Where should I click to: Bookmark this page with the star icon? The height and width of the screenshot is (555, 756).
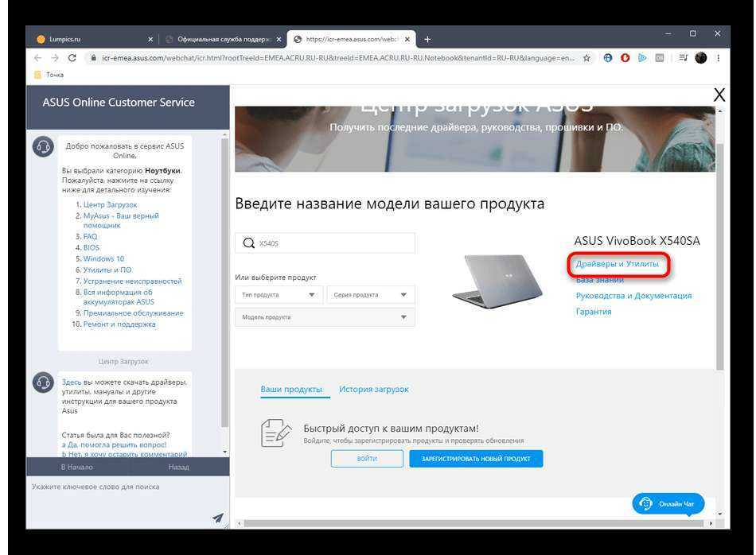586,58
